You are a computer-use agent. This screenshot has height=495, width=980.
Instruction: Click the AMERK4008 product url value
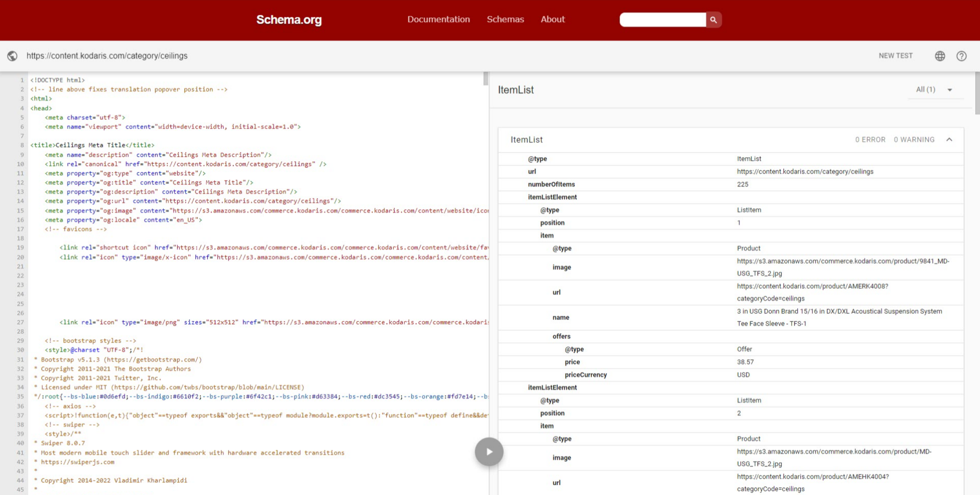[x=813, y=292]
